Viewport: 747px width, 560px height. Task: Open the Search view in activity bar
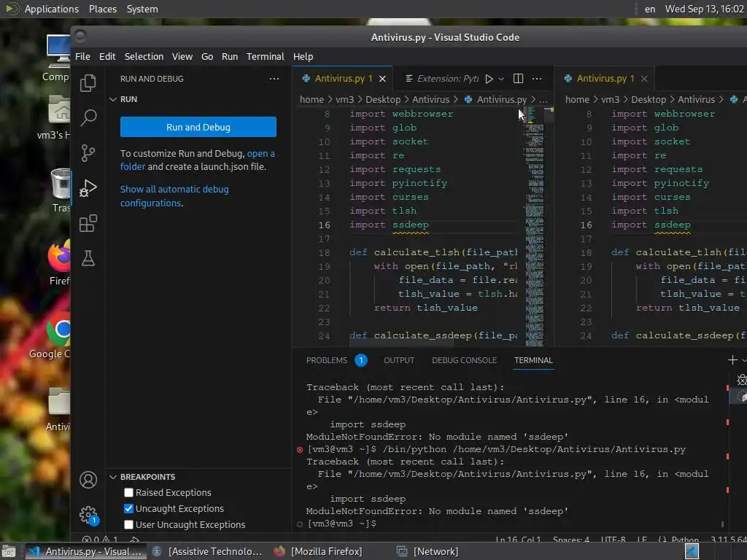[88, 117]
